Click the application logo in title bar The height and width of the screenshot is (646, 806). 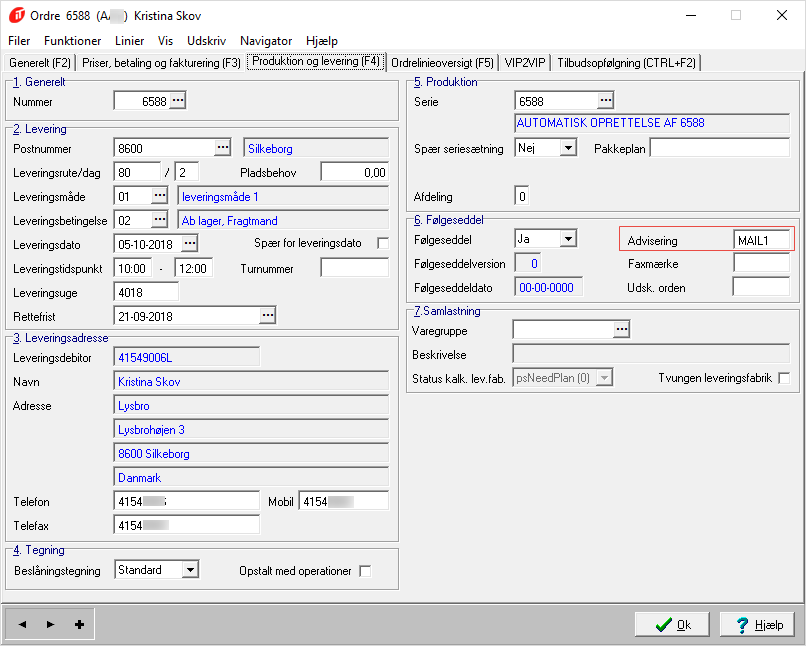[x=16, y=15]
